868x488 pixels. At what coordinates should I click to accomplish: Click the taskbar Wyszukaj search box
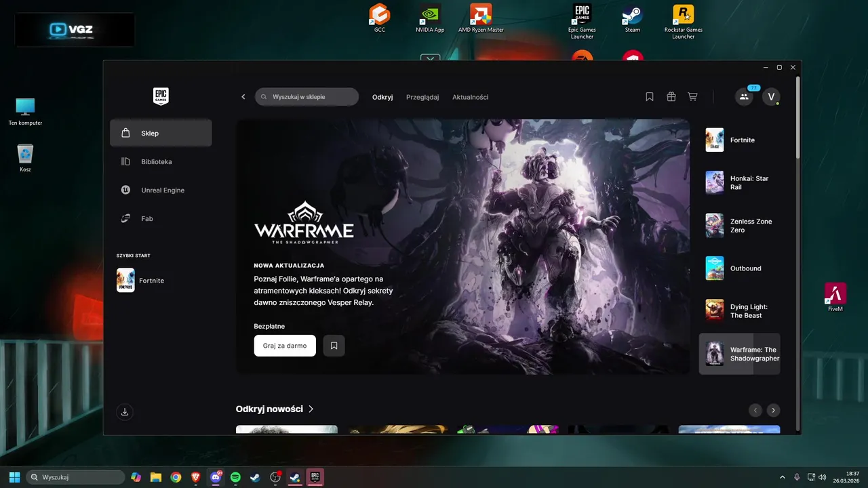coord(75,477)
